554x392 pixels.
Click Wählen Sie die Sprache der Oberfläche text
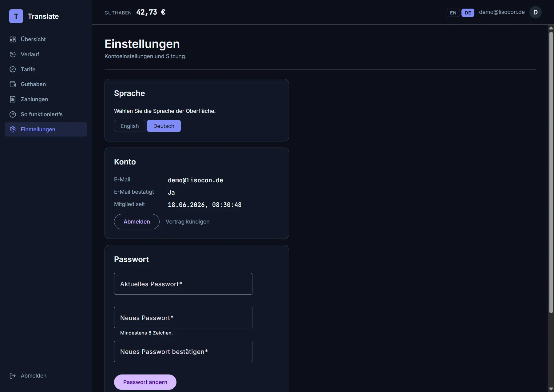[165, 111]
